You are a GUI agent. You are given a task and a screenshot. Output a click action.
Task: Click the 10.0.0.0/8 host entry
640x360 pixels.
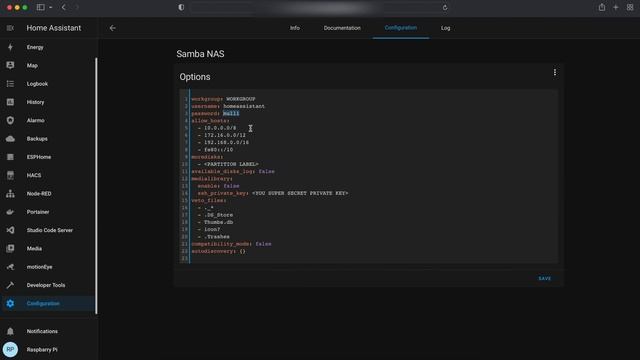pyautogui.click(x=220, y=128)
